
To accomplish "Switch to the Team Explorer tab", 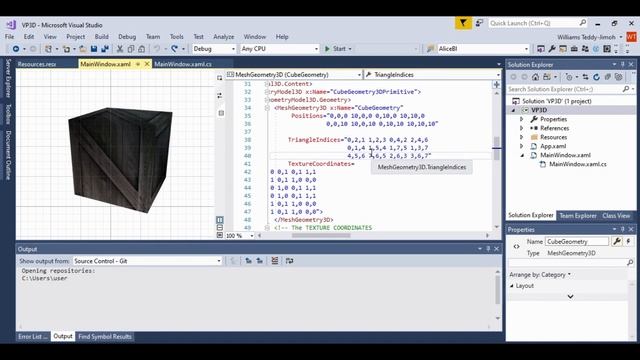I will [578, 216].
